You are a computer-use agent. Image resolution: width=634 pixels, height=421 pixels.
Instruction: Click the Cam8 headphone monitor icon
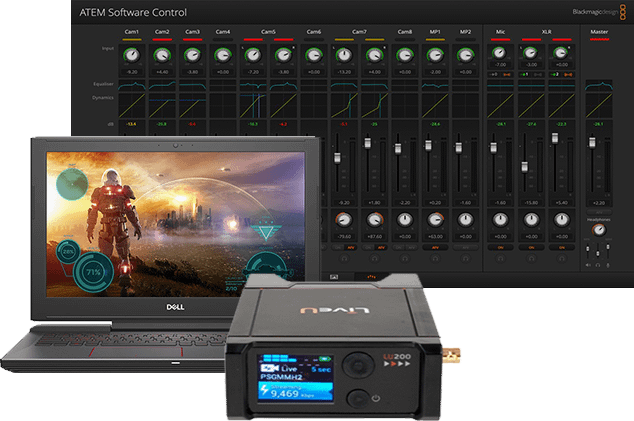click(x=405, y=258)
